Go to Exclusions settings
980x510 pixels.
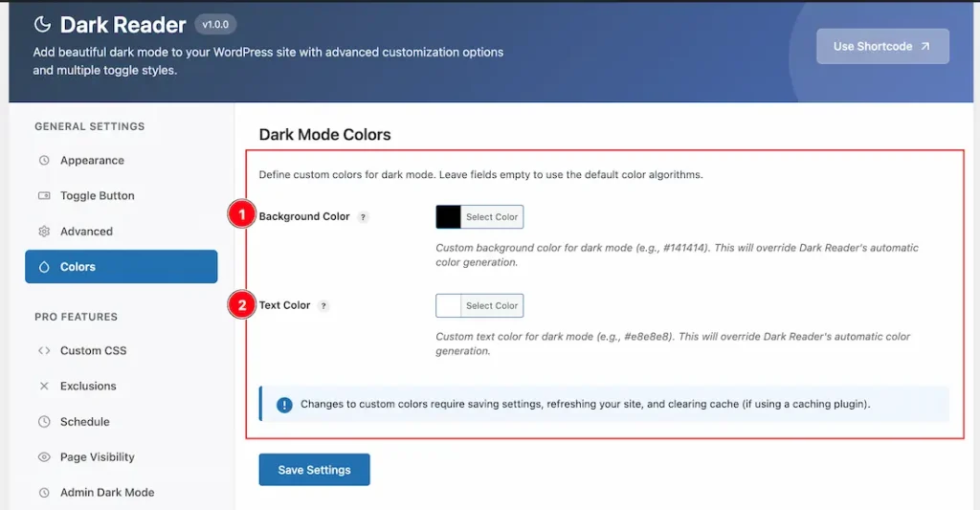(x=122, y=387)
